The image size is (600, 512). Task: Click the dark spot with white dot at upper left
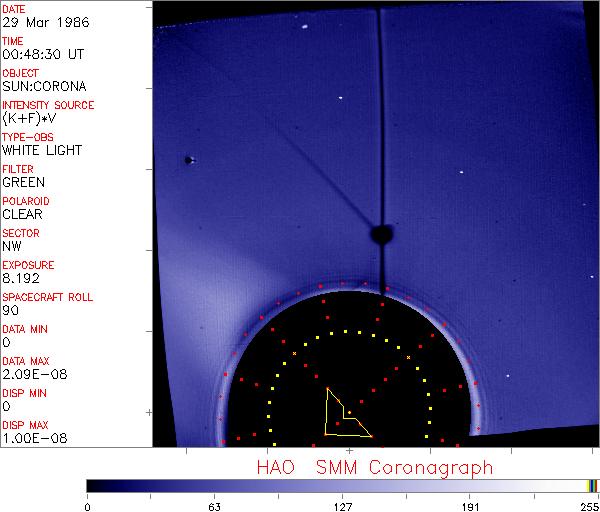(x=188, y=160)
